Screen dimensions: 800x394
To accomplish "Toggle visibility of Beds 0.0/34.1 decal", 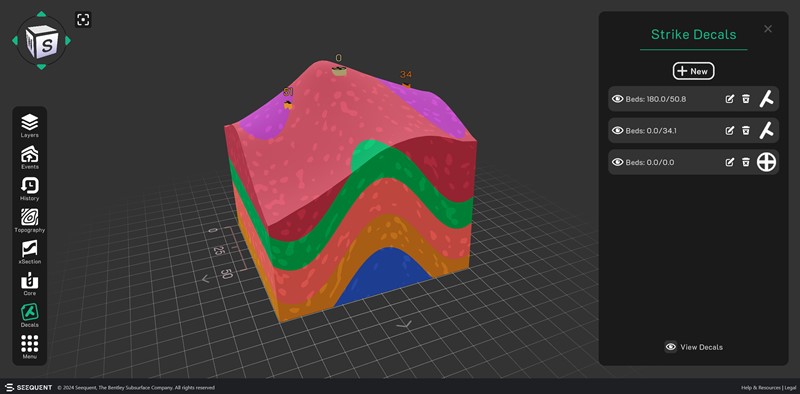I will pyautogui.click(x=618, y=131).
